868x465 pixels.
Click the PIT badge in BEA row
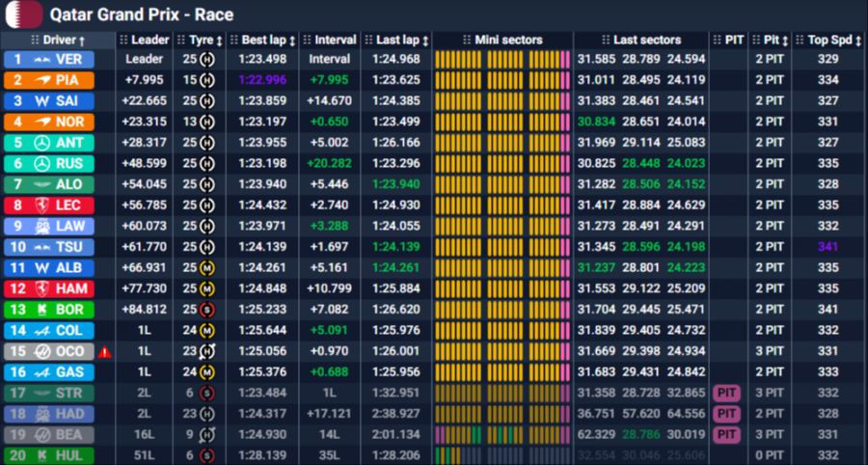point(727,434)
